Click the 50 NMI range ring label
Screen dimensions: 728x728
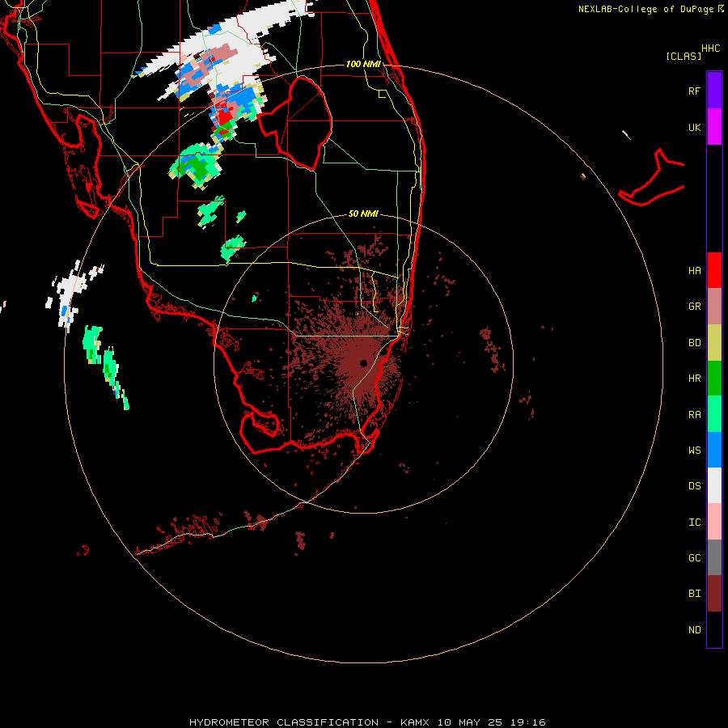363,214
